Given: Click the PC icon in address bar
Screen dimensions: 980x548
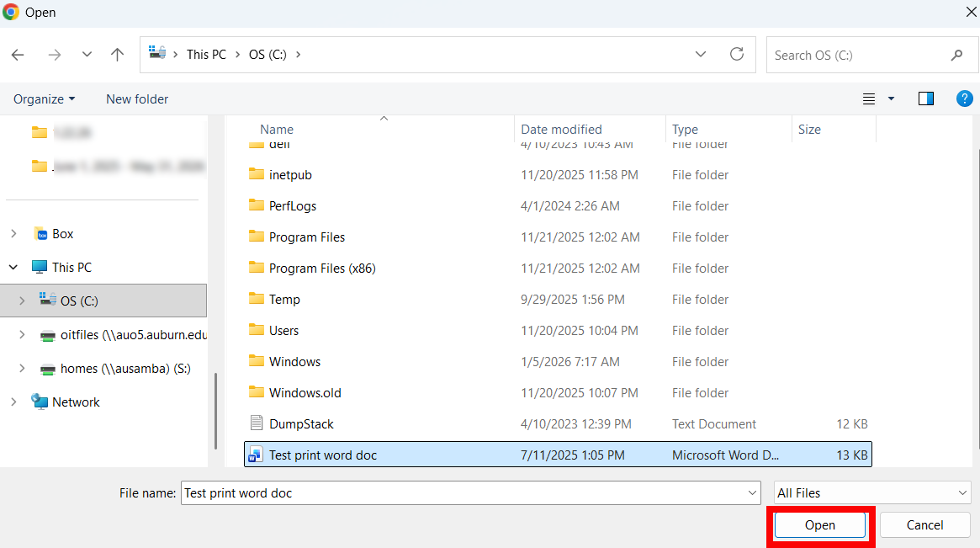Looking at the screenshot, I should coord(157,52).
